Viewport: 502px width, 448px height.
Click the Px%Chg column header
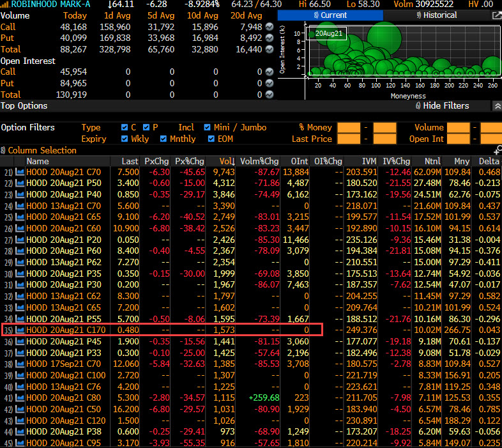pyautogui.click(x=190, y=161)
